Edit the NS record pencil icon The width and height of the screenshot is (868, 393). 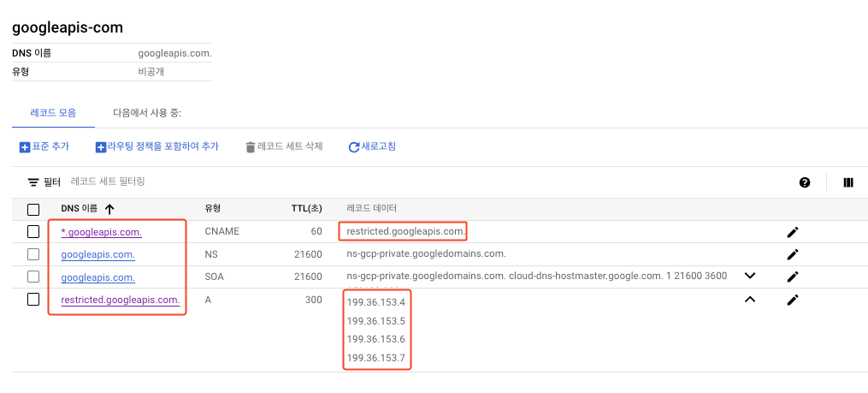click(x=793, y=254)
